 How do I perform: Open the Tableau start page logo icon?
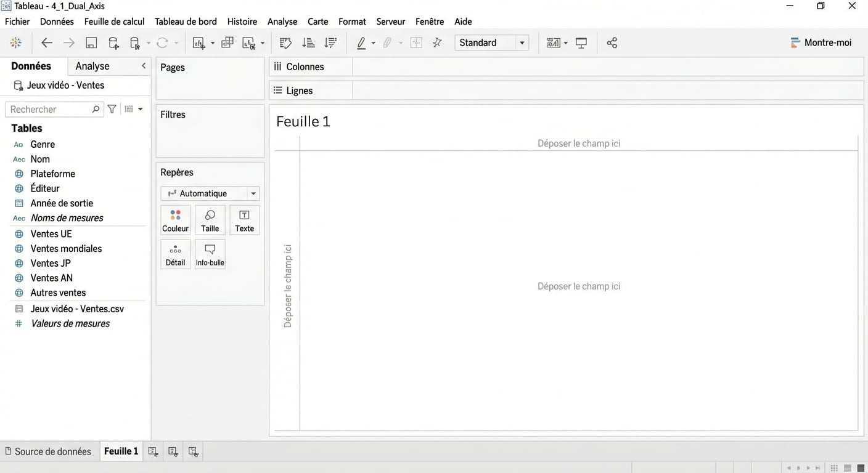pos(16,42)
